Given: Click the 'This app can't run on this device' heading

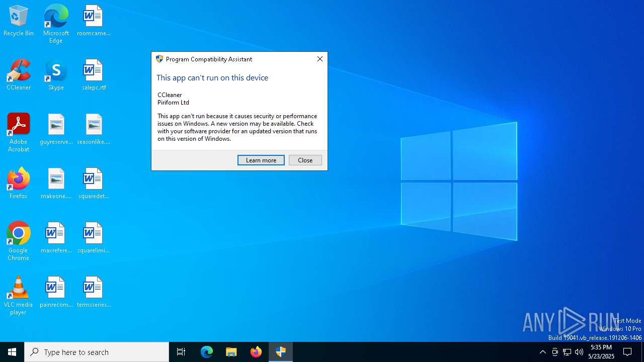Looking at the screenshot, I should tap(212, 77).
